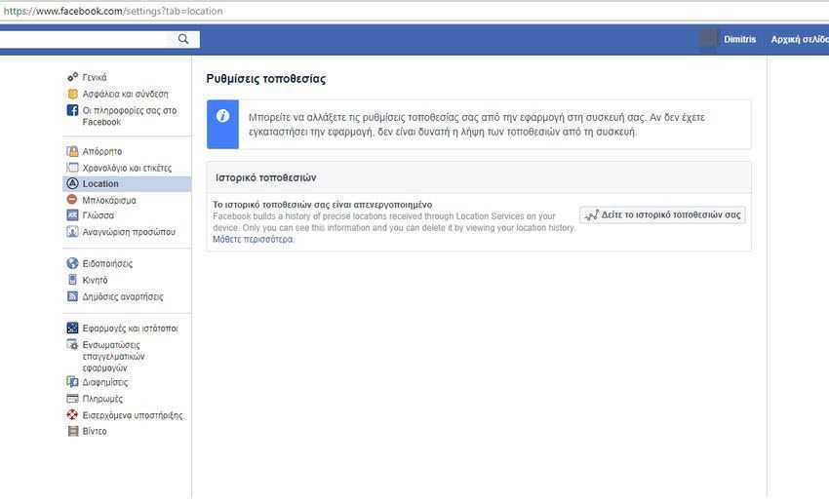
Task: Open the Διαφημίσεις settings tab
Action: 104,381
